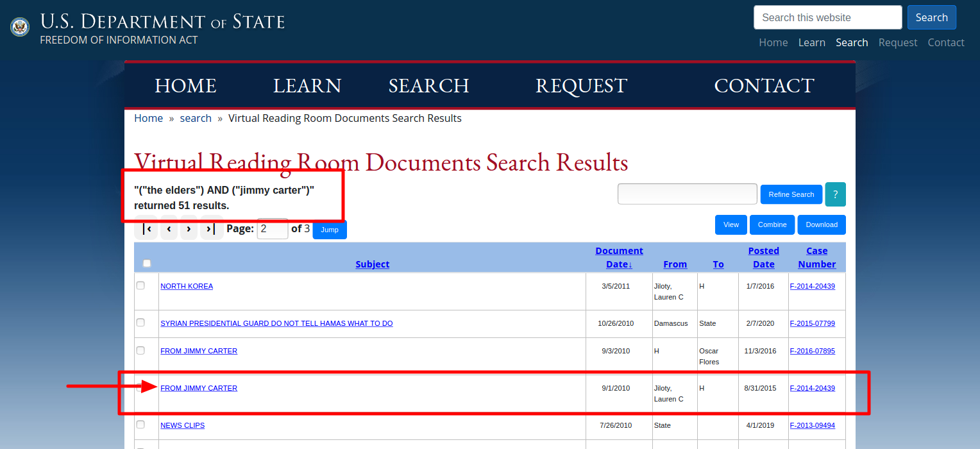This screenshot has width=980, height=449.
Task: Sort results by Posted Date column
Action: tap(764, 257)
